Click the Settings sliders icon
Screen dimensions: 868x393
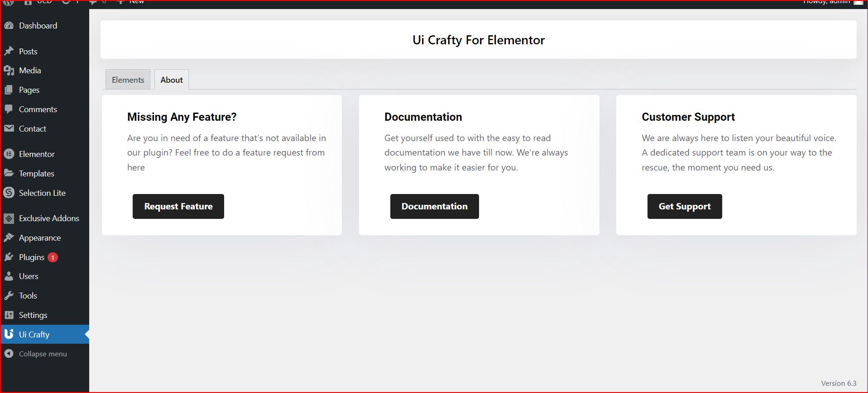pyautogui.click(x=9, y=315)
